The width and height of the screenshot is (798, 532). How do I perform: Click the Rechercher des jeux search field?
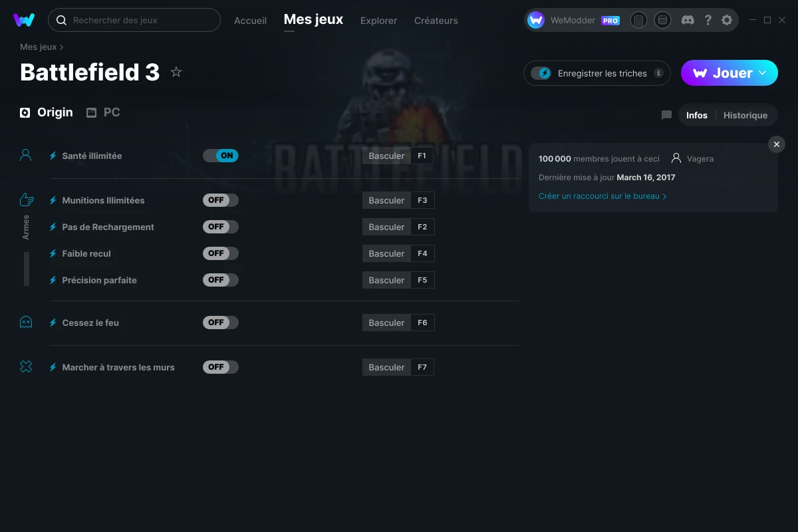[x=134, y=20]
